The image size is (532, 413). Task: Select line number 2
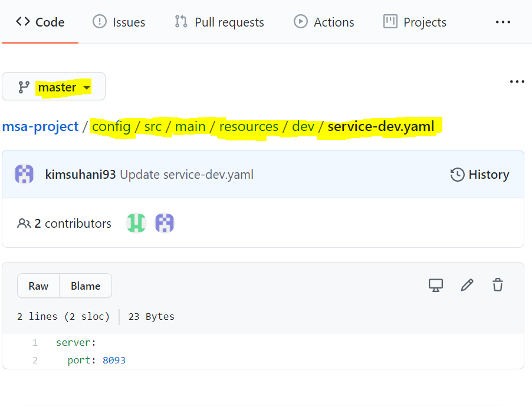[35, 360]
